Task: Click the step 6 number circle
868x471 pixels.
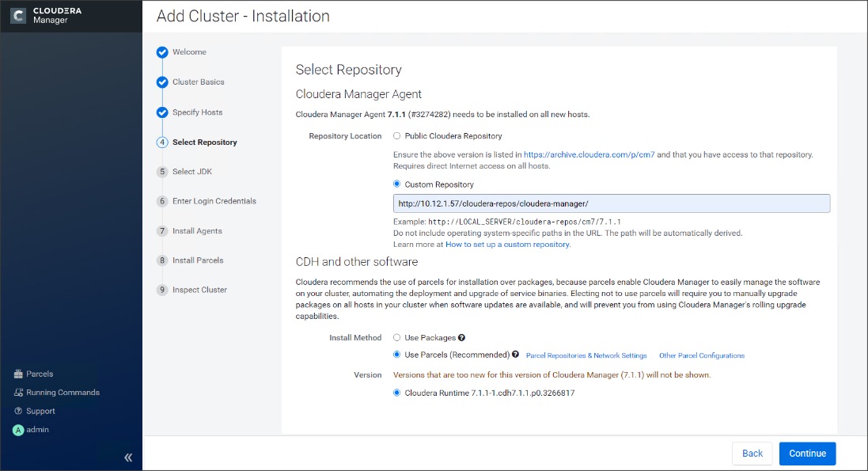Action: click(162, 201)
